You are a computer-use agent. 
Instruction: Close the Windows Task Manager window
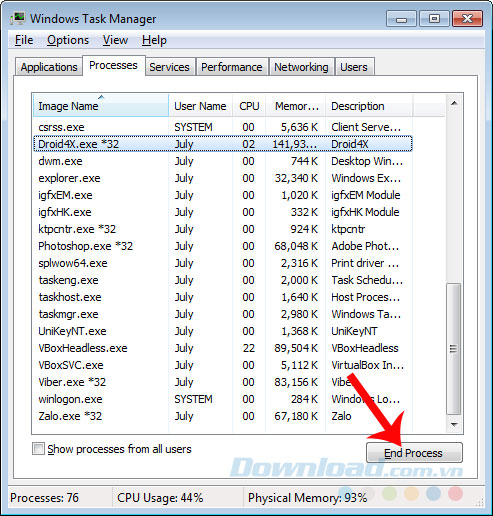tap(467, 19)
